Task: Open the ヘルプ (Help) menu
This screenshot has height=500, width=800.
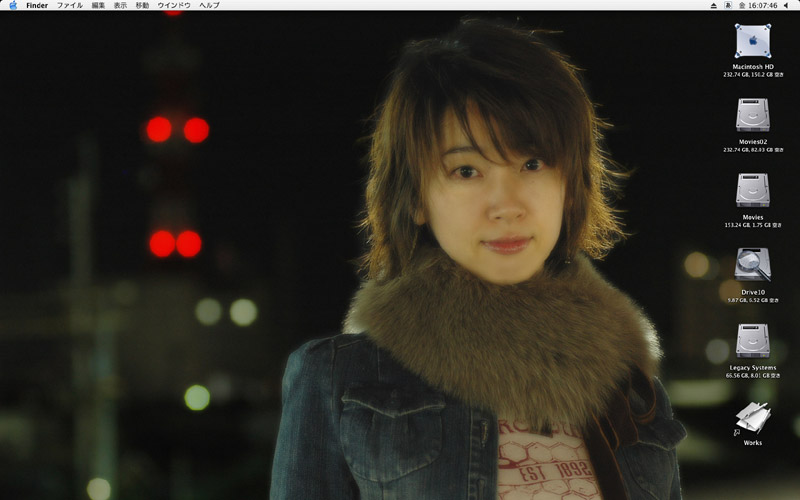Action: click(209, 5)
